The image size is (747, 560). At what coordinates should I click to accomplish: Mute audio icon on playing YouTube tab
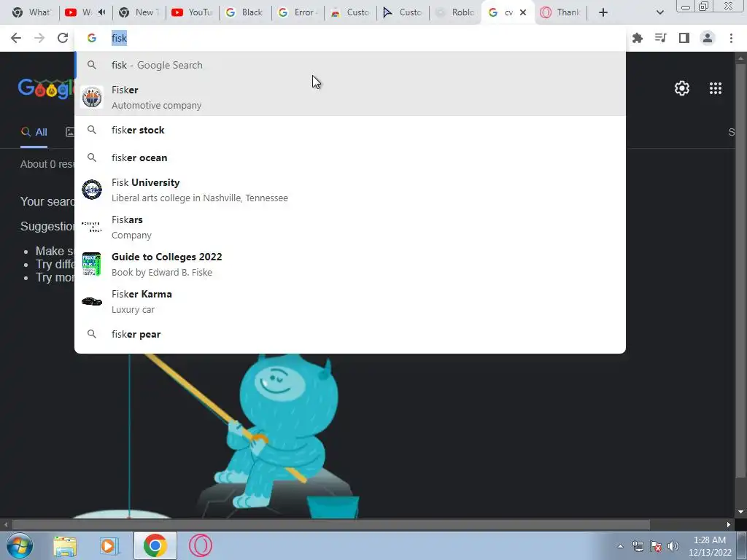click(x=101, y=12)
